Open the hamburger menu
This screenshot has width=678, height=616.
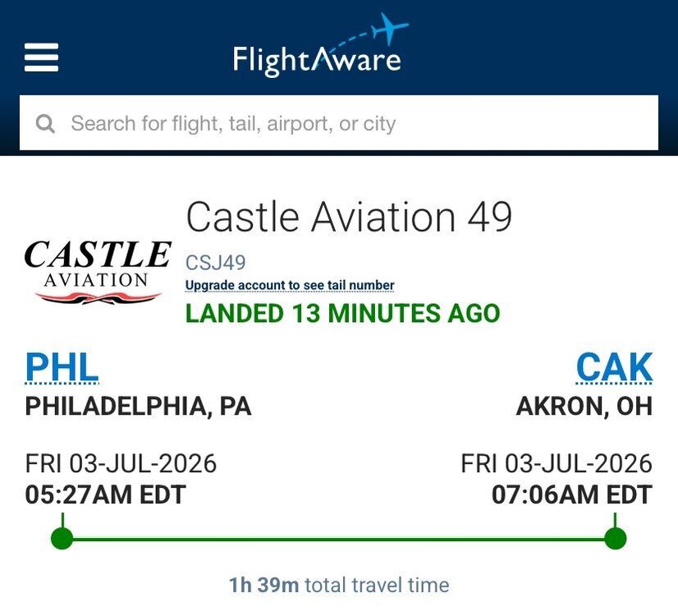pyautogui.click(x=42, y=57)
